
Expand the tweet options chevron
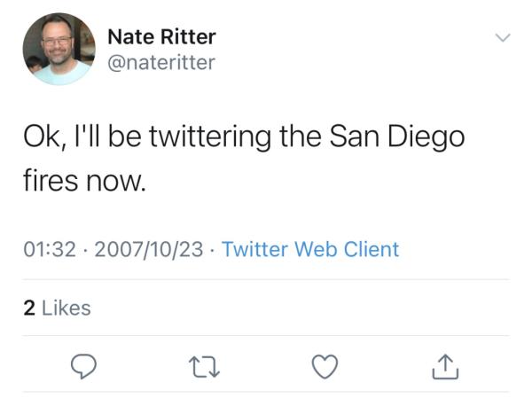502,38
